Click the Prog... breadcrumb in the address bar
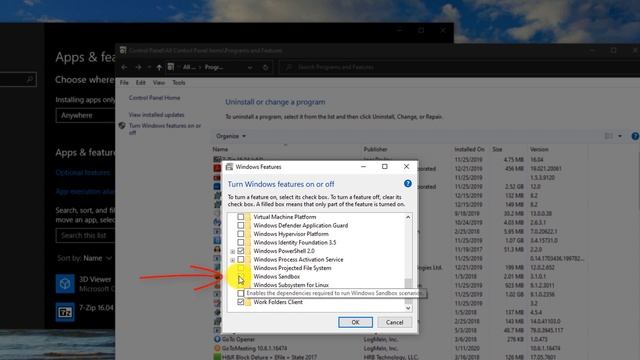This screenshot has height=360, width=640. (214, 67)
